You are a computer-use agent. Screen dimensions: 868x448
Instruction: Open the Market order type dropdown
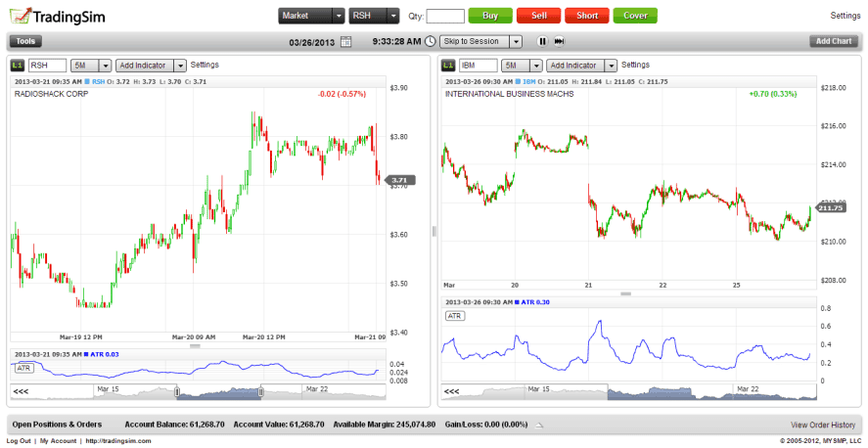point(311,16)
